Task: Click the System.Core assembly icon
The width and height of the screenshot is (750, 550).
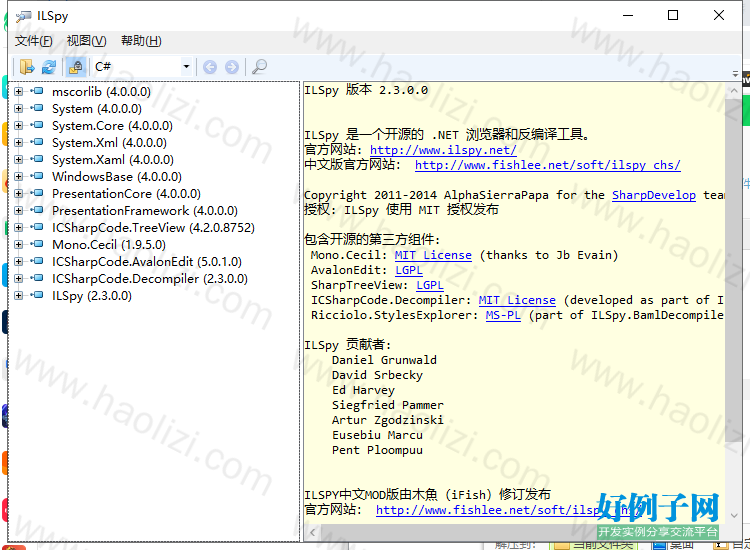Action: [37, 125]
